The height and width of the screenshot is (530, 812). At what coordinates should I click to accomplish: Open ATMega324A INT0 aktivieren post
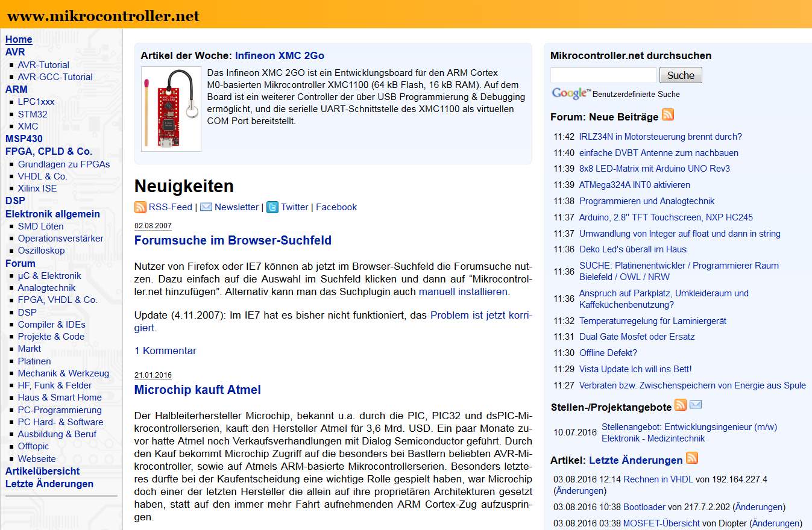pos(635,185)
